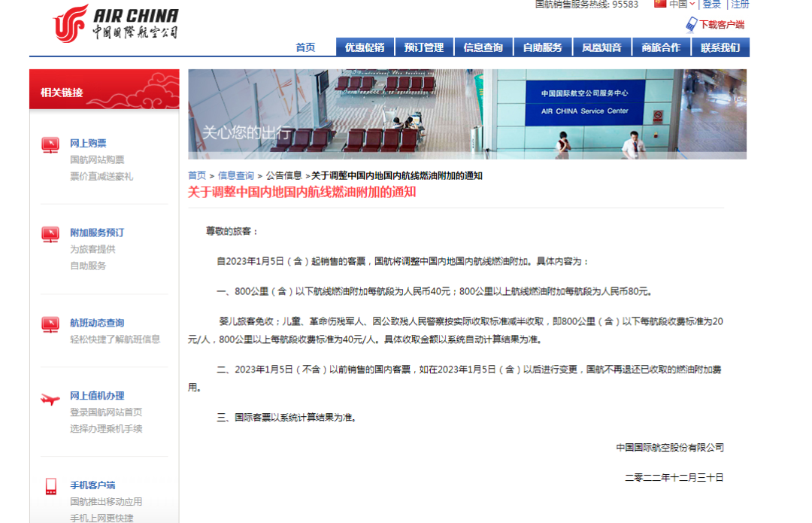Click the 下载客户端 link
Screen dimensions: 812x523
coord(722,24)
